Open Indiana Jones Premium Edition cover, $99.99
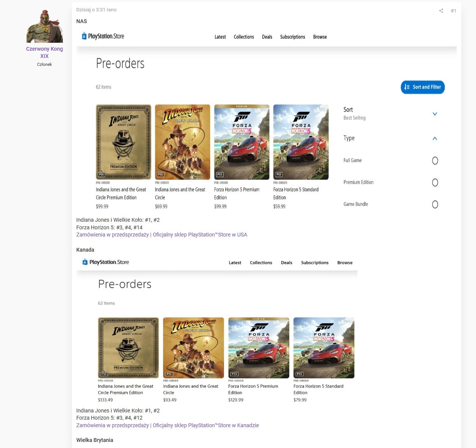 [x=123, y=142]
